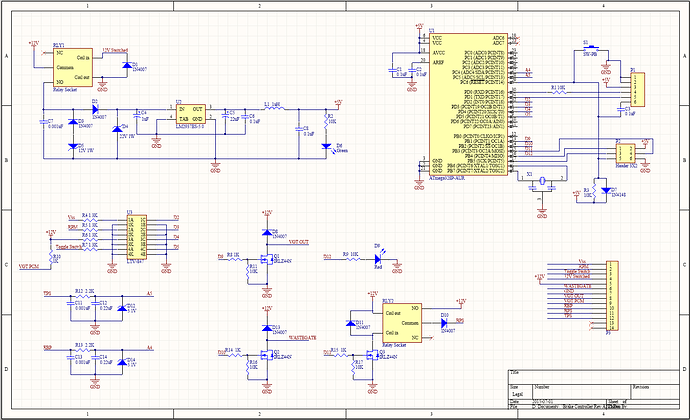Screen dimensions: 690x420
Task: Select the D14 5.1V zener diode
Action: tap(121, 362)
